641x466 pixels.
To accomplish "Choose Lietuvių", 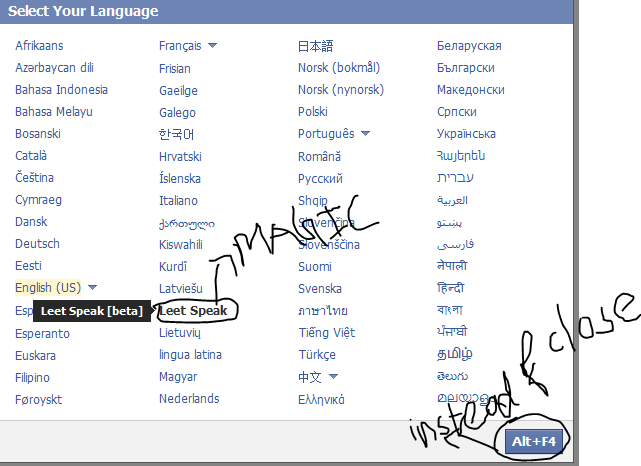I will pos(180,333).
